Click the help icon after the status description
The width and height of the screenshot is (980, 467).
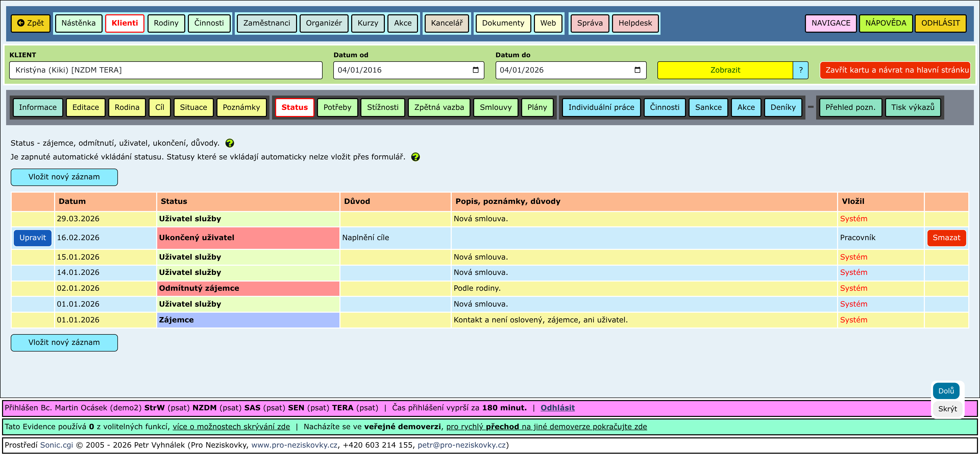[229, 143]
